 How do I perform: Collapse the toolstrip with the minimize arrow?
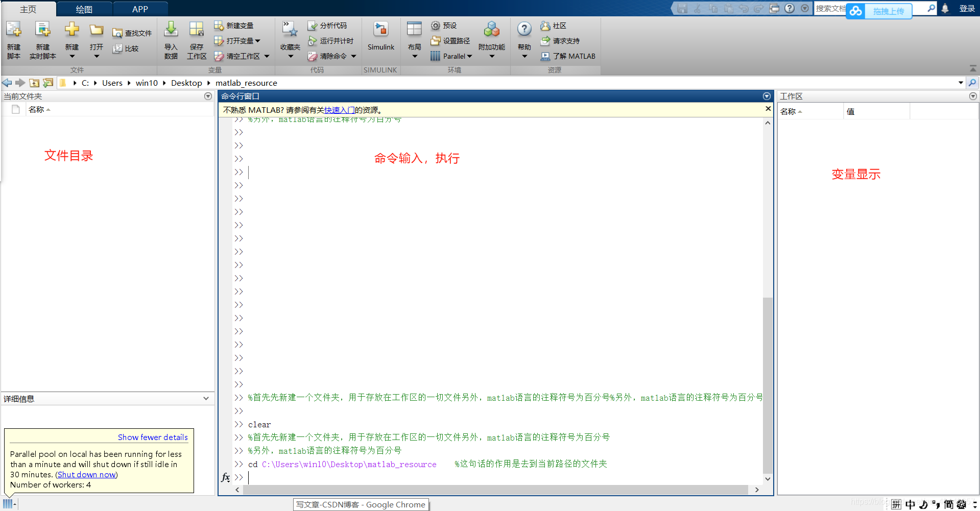tap(973, 69)
